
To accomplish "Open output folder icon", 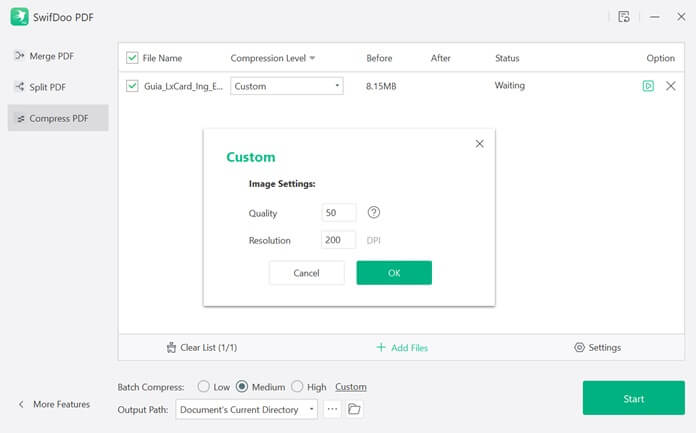I will click(354, 409).
